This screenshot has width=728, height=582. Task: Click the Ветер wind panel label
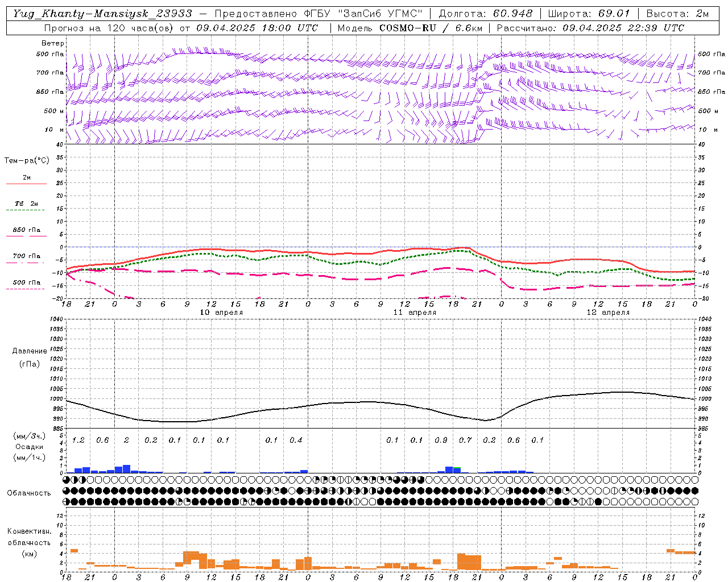click(53, 43)
